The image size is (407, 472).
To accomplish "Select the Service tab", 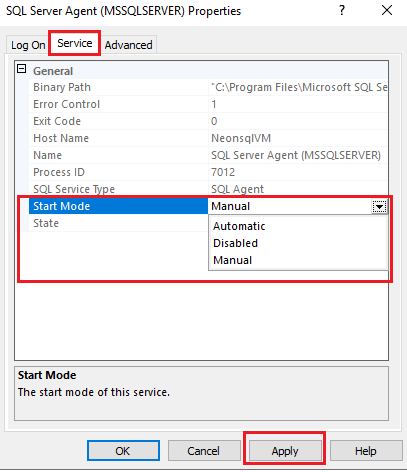I will point(75,43).
